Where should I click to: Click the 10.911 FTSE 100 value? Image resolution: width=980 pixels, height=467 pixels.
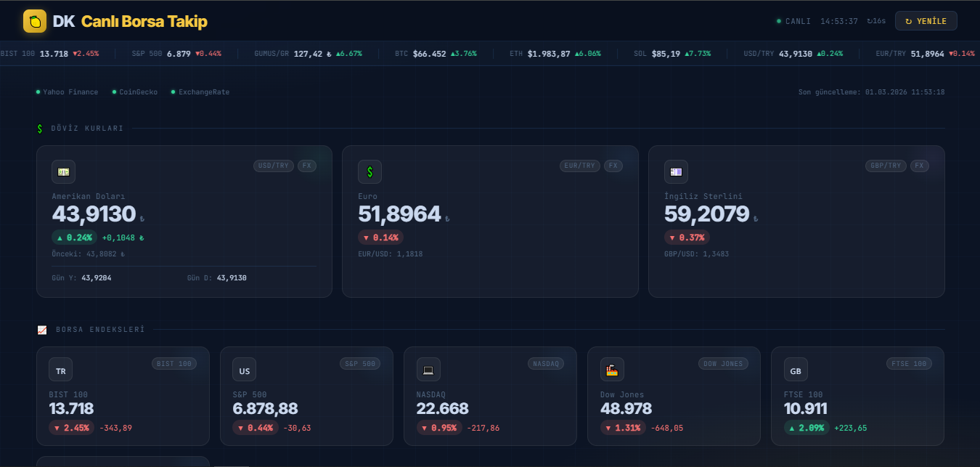click(x=806, y=409)
